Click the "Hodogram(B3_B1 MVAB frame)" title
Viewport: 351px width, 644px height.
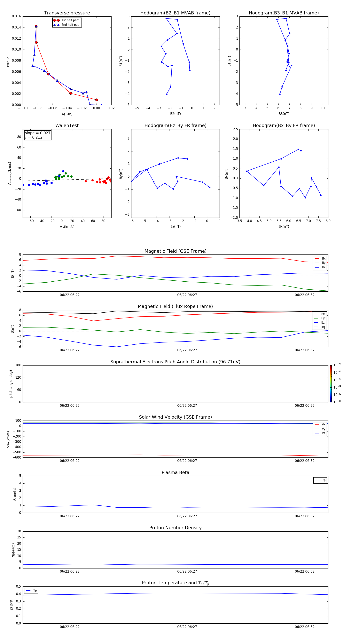click(x=284, y=13)
